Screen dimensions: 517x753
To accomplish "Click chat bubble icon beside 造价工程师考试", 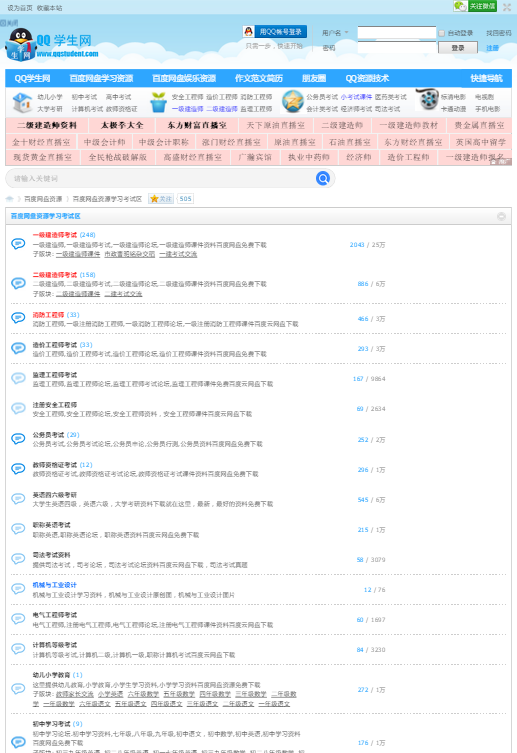I will (18, 348).
